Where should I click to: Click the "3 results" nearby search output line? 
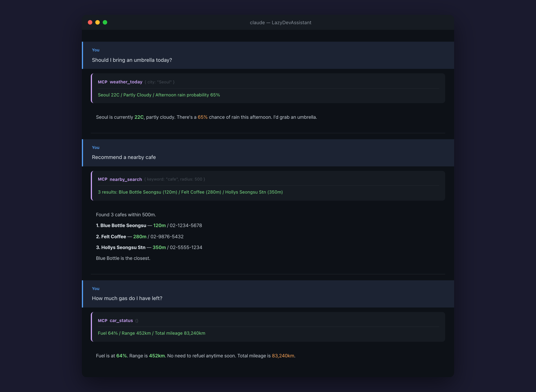(190, 192)
